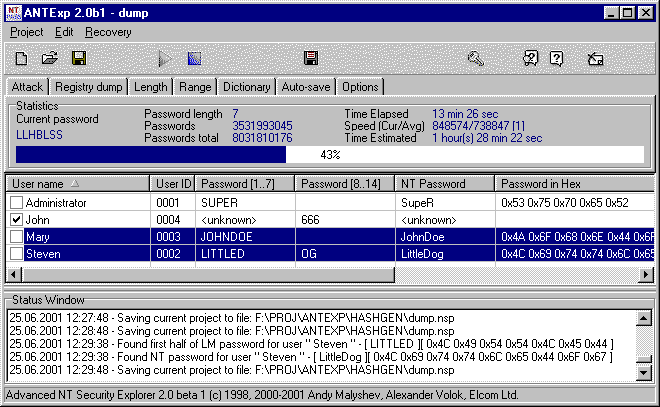Maximize the ANTExp window
The width and height of the screenshot is (660, 407).
628,13
